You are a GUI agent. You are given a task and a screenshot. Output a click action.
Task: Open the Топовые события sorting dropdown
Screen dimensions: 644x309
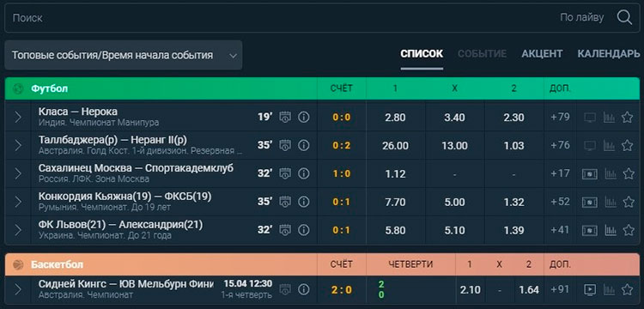point(123,55)
